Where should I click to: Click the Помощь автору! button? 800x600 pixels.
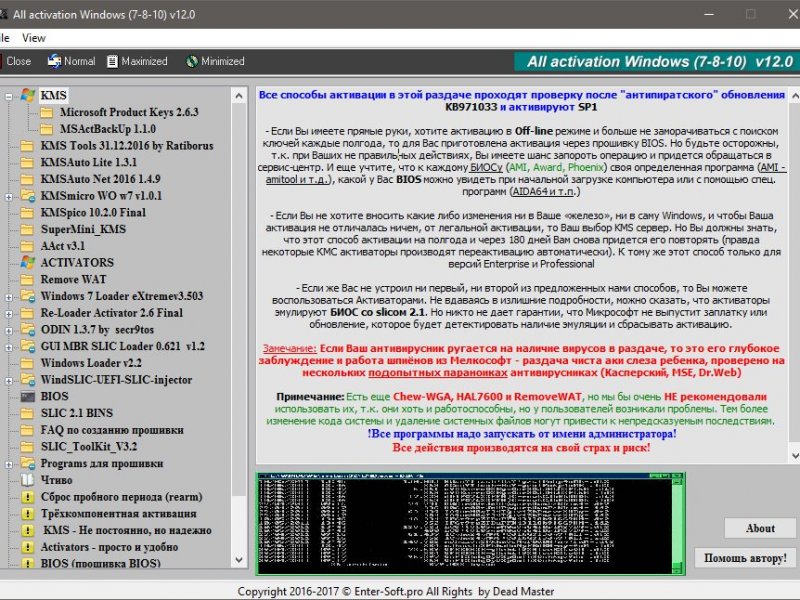point(745,558)
